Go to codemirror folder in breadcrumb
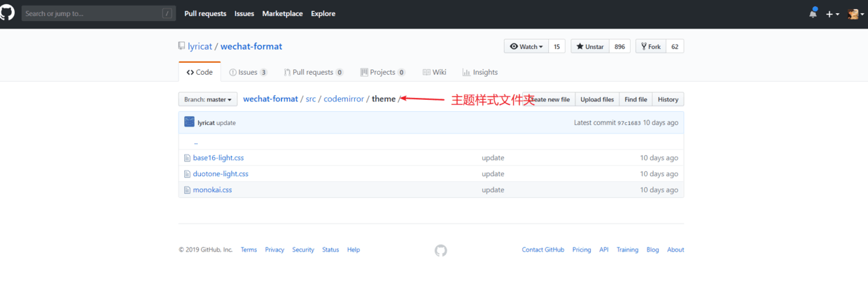This screenshot has height=304, width=868. (x=344, y=99)
